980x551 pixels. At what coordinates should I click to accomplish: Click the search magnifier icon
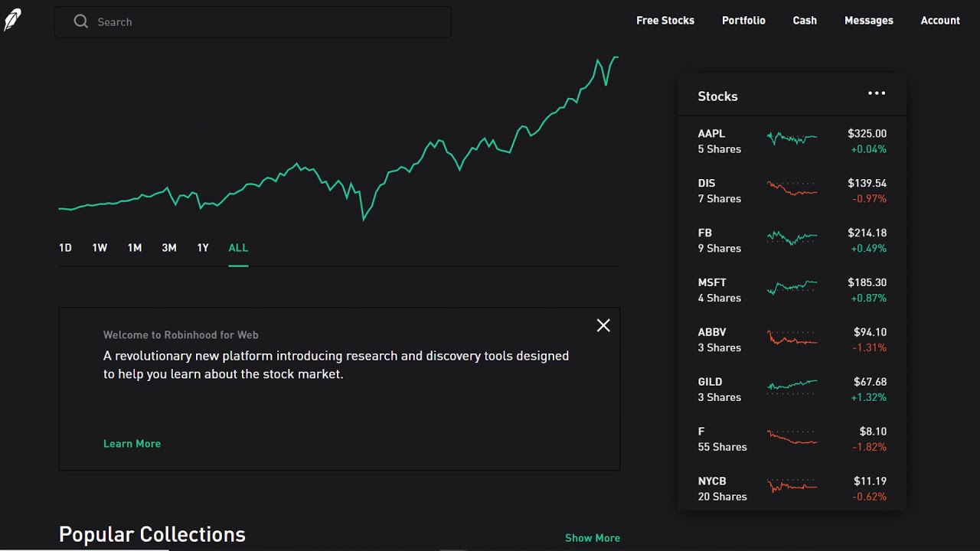click(80, 21)
